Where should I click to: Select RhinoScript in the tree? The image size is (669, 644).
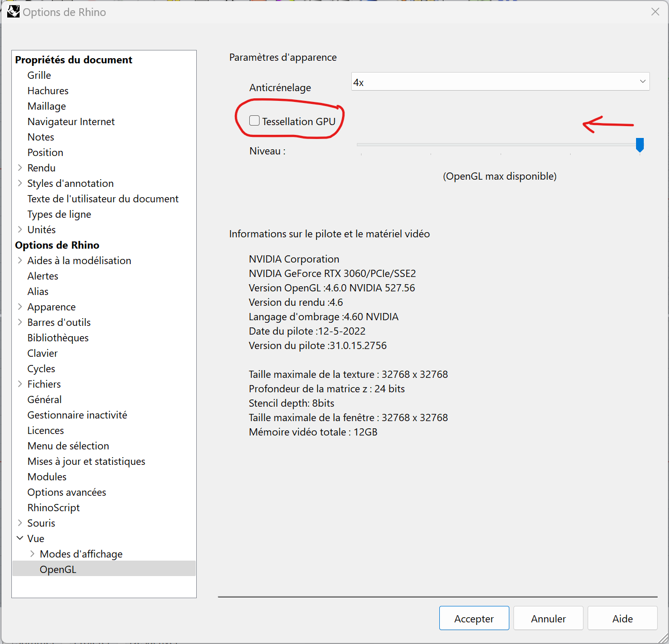(54, 508)
